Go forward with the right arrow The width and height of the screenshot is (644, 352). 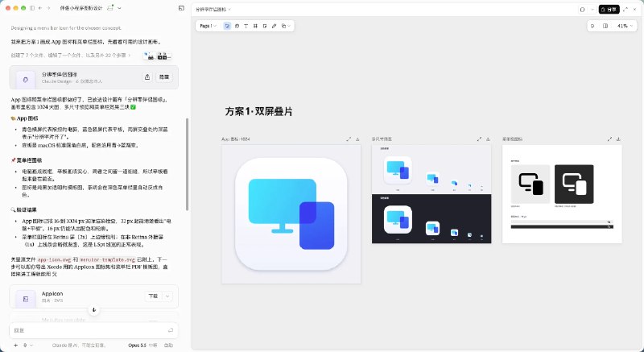tap(48, 8)
